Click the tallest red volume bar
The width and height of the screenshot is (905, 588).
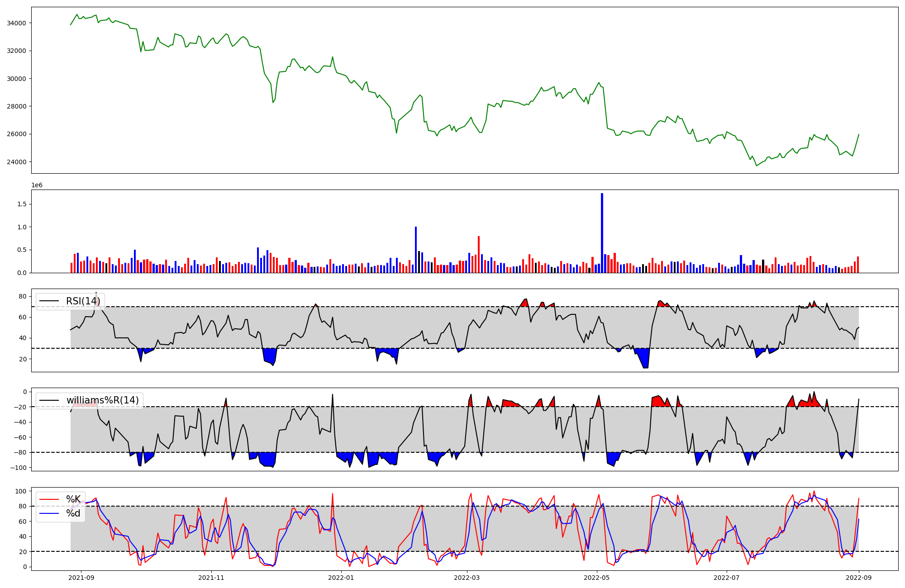tap(479, 254)
